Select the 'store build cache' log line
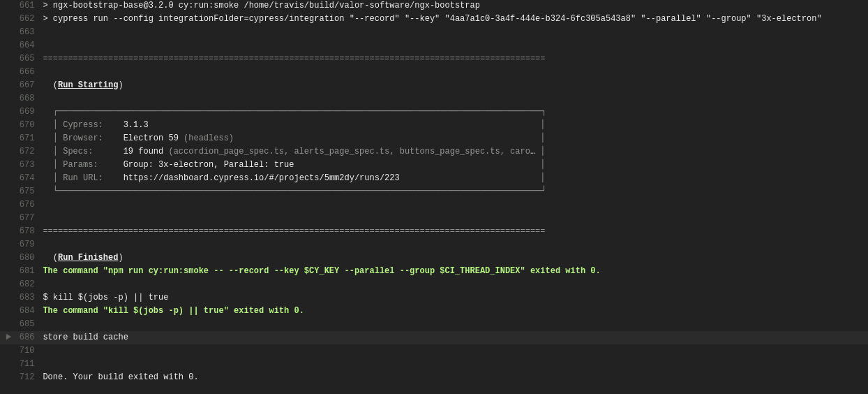The height and width of the screenshot is (394, 868). tap(86, 337)
